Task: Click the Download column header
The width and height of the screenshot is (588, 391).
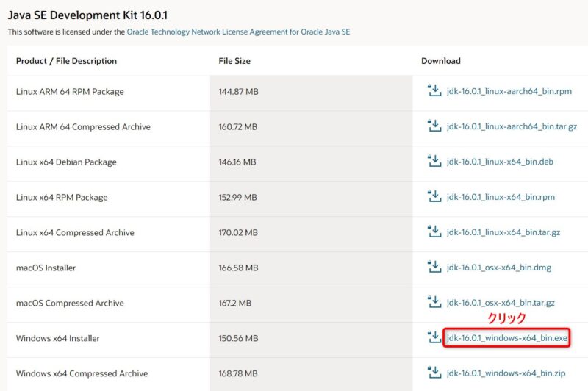Action: (440, 61)
